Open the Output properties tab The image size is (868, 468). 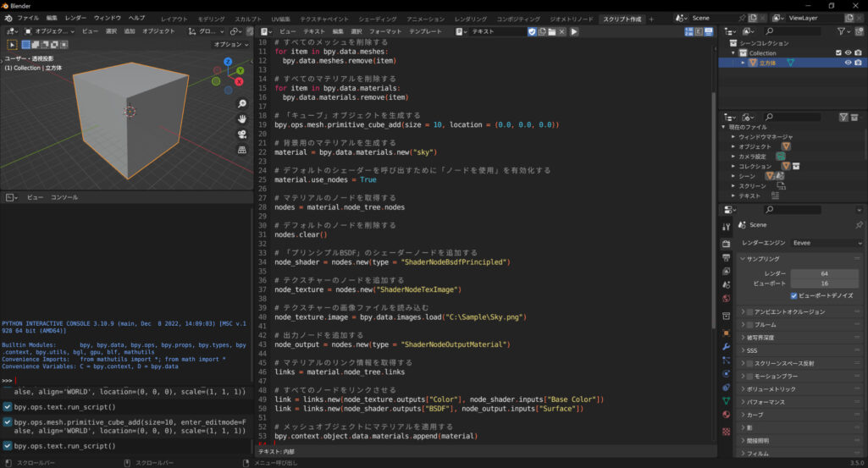(x=727, y=258)
